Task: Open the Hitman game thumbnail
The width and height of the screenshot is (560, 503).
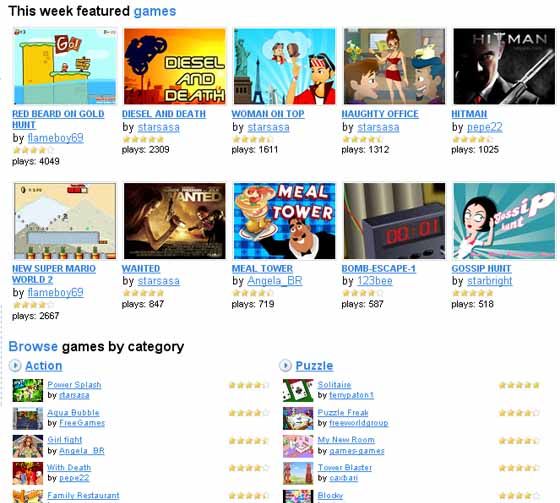Action: pyautogui.click(x=504, y=66)
